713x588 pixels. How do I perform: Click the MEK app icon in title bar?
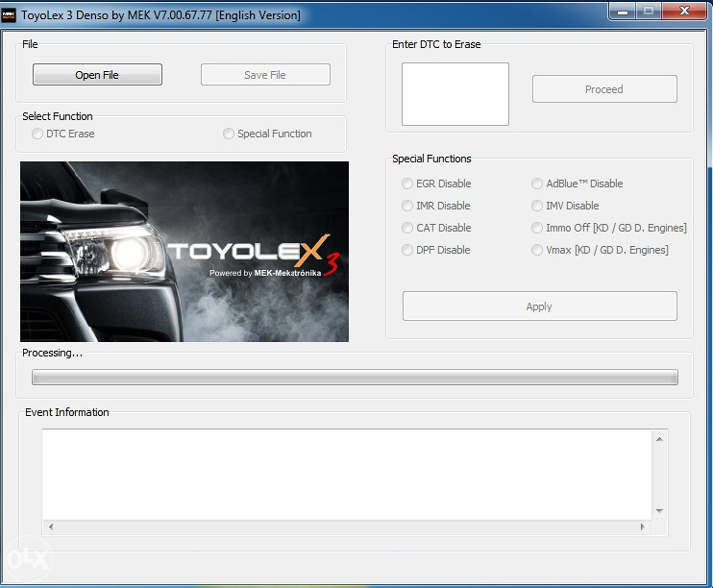9,15
